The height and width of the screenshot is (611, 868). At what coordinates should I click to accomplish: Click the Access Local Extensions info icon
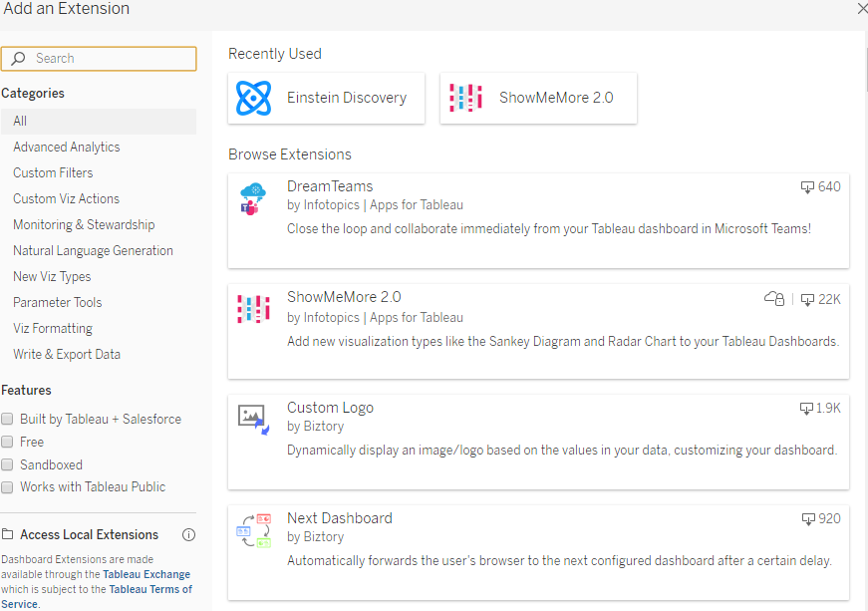point(188,534)
